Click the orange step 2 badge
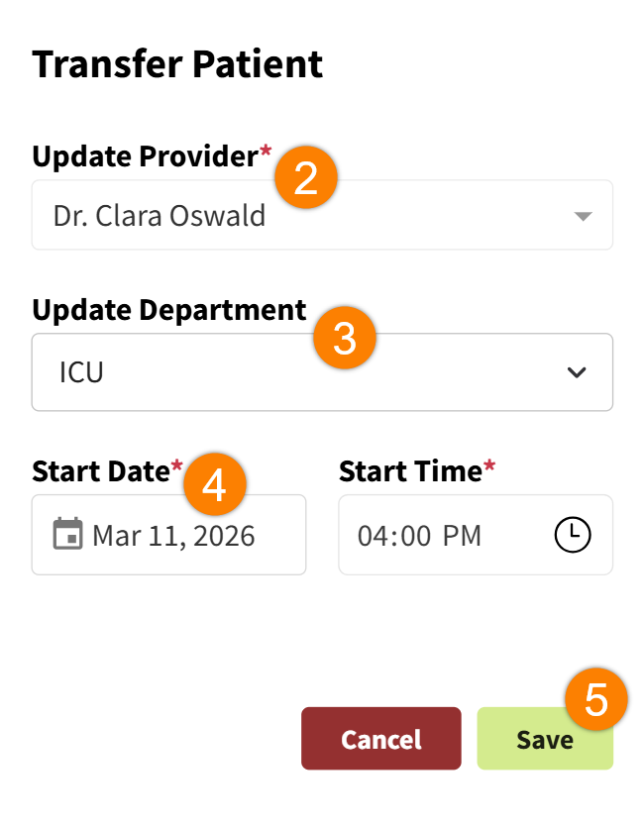 [x=306, y=179]
